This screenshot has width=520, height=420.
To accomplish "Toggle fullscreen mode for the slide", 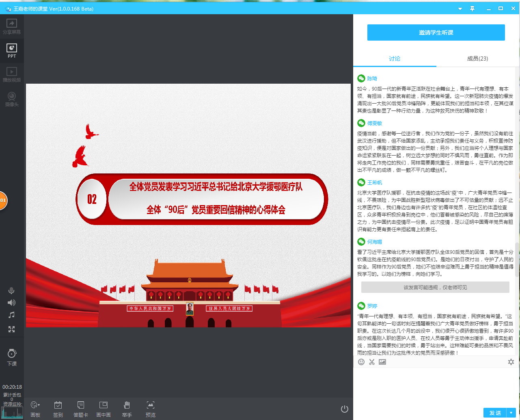I will [11, 329].
